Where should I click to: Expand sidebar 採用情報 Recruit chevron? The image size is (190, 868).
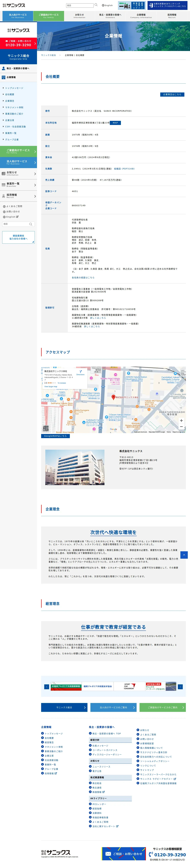click(x=35, y=196)
